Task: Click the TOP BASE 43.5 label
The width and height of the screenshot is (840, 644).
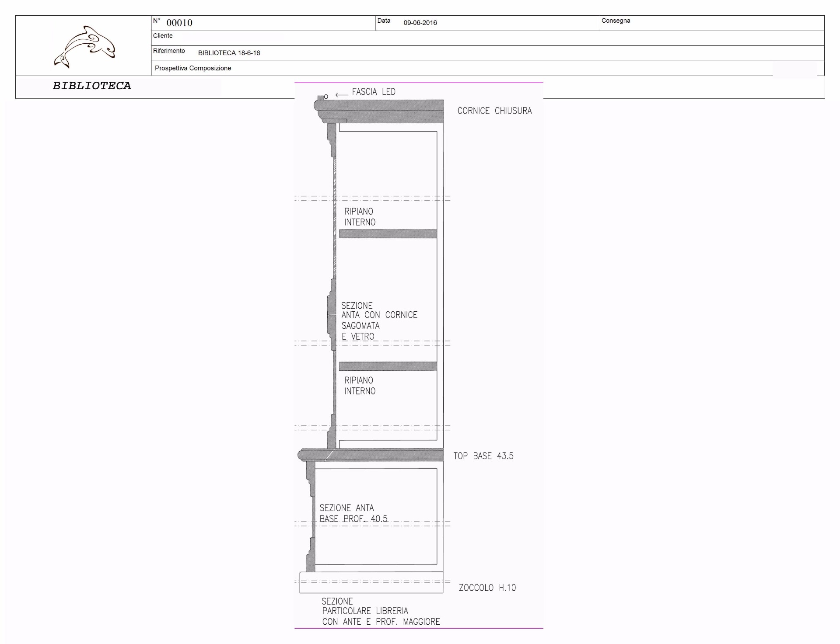Action: (483, 456)
